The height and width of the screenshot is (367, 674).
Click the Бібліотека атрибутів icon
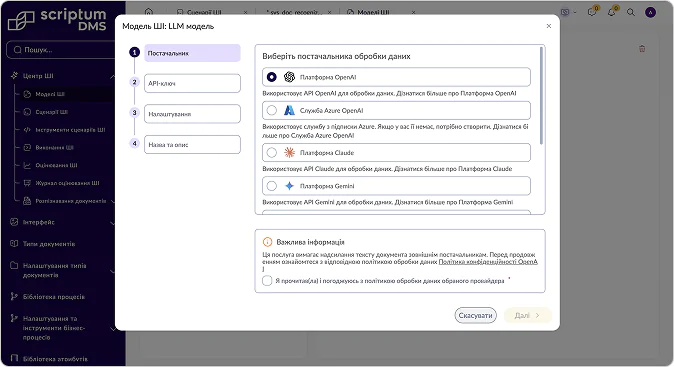(x=14, y=358)
